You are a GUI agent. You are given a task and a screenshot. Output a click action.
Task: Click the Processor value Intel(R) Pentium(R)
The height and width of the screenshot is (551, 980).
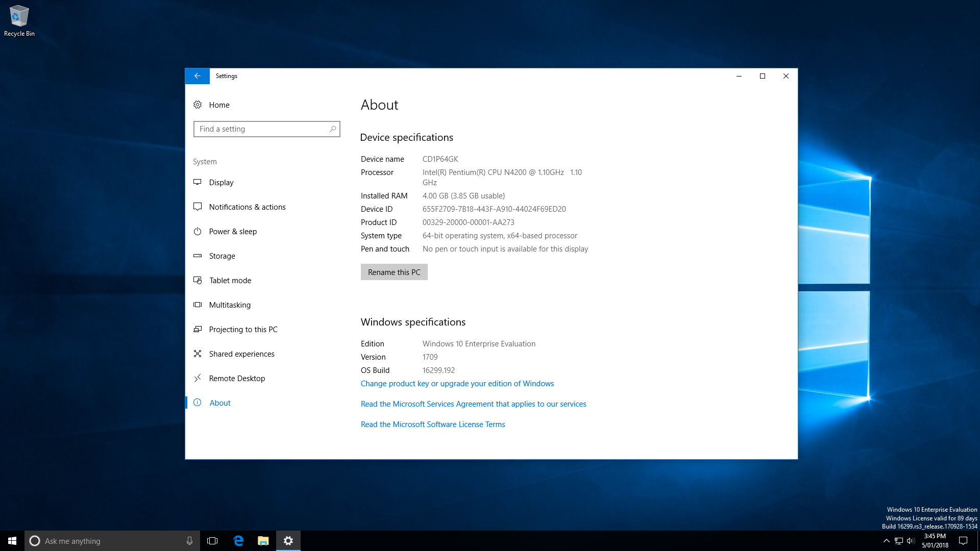coord(502,178)
